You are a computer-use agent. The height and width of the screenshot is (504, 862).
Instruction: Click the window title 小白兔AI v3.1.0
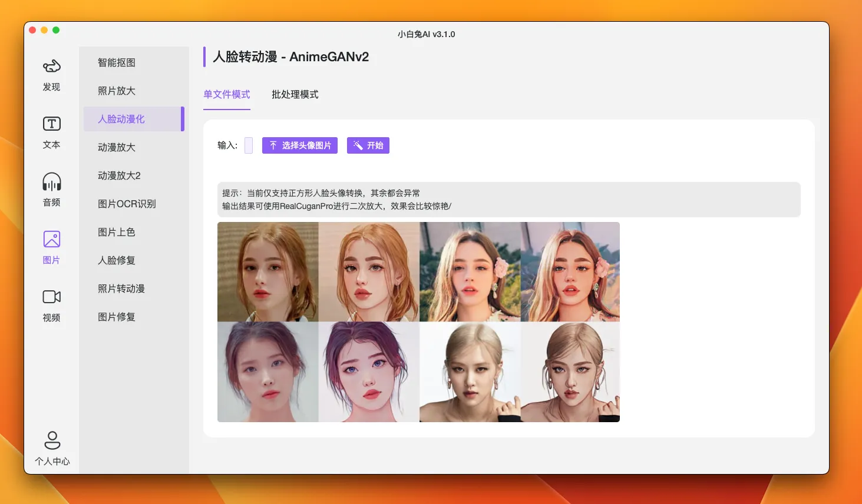coord(427,34)
